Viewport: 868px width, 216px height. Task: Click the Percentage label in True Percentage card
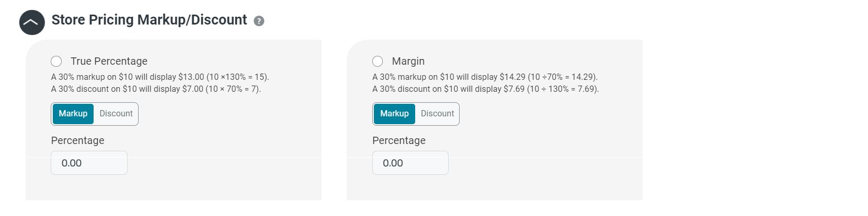click(77, 140)
